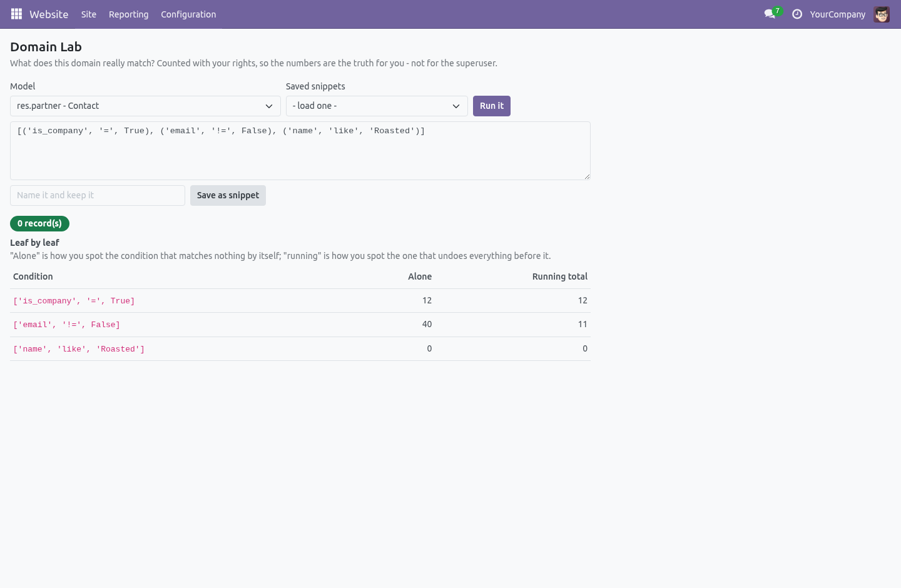The height and width of the screenshot is (588, 901).
Task: Expand the Model dropdown
Action: [x=145, y=106]
